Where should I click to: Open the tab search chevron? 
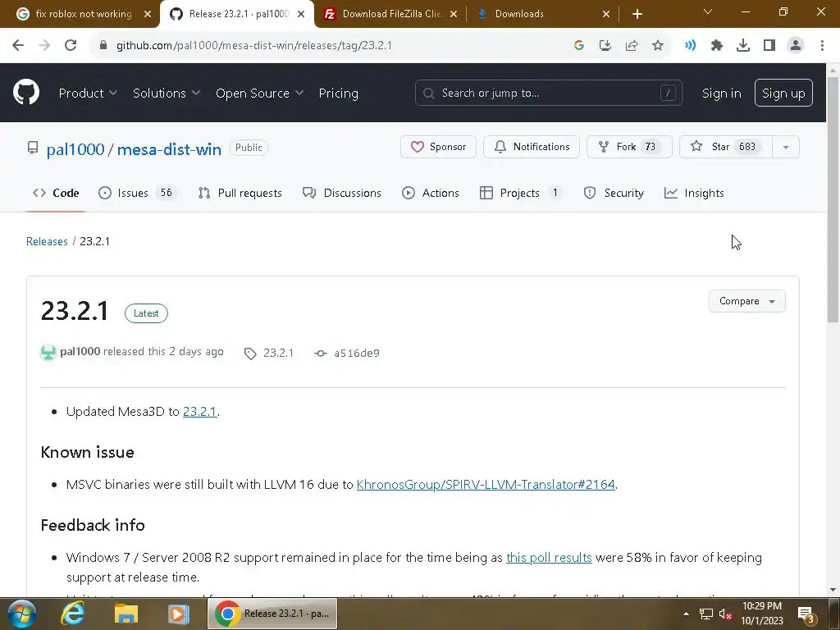pyautogui.click(x=708, y=11)
